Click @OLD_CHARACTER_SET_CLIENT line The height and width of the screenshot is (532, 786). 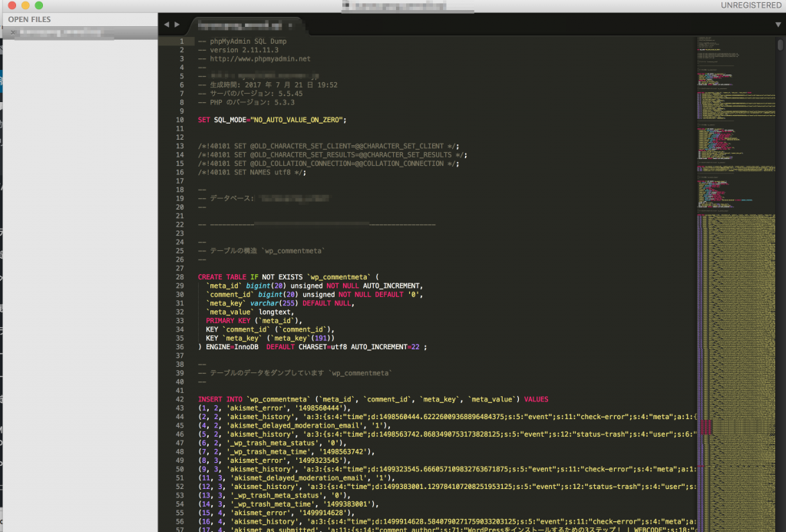(329, 146)
